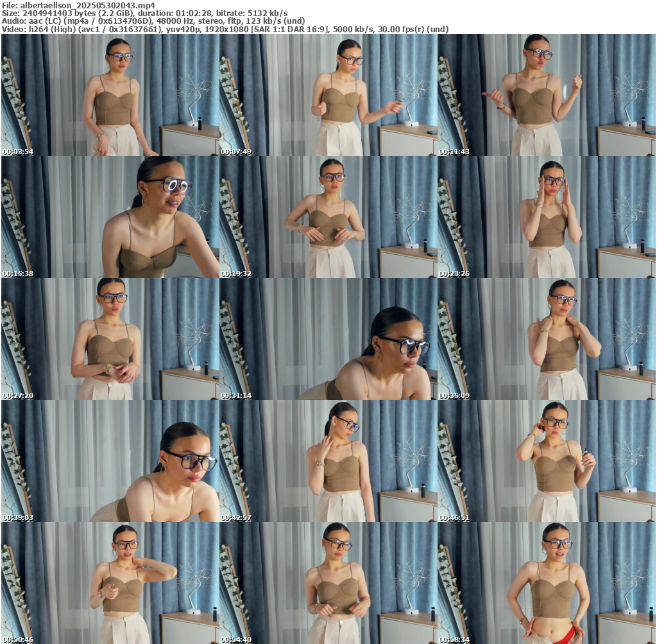Select the thumbnail frame at 00:19:32
The image size is (657, 644).
point(328,217)
